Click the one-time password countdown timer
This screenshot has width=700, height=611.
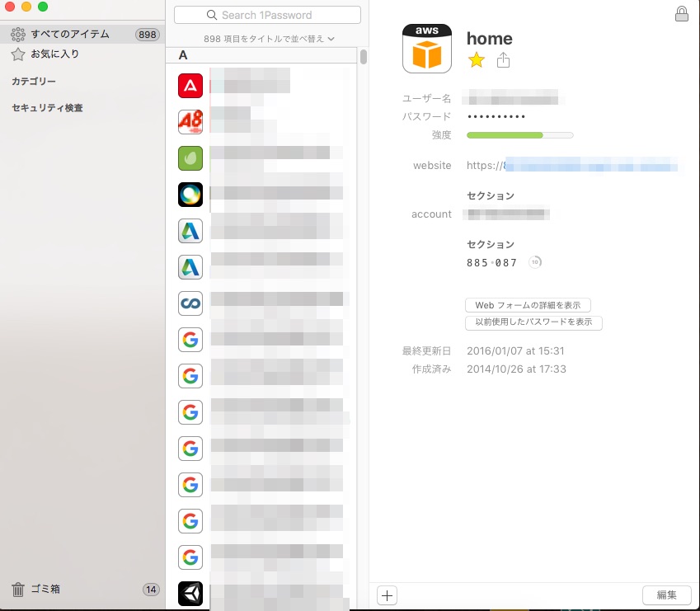535,262
